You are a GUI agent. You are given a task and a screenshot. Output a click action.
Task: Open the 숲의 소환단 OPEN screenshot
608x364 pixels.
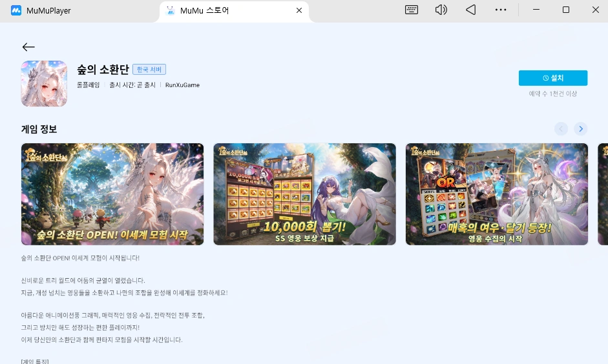(x=112, y=194)
